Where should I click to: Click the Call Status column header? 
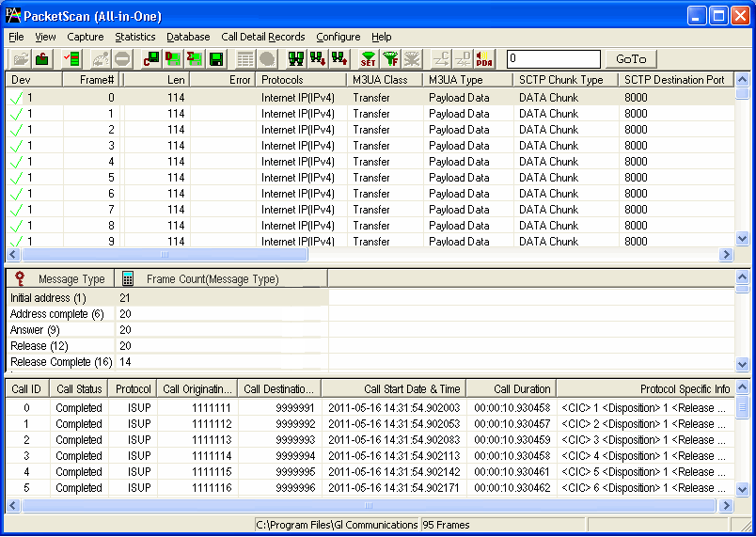79,389
